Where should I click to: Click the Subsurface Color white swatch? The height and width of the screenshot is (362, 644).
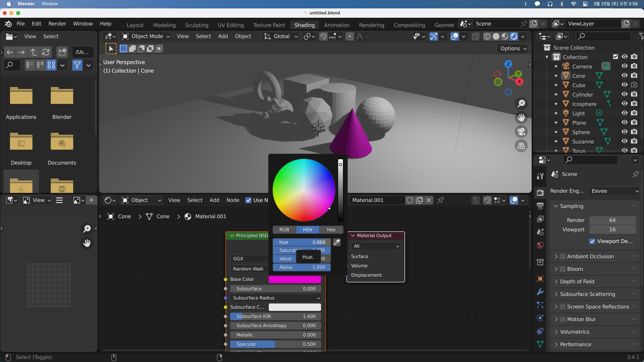[295, 307]
